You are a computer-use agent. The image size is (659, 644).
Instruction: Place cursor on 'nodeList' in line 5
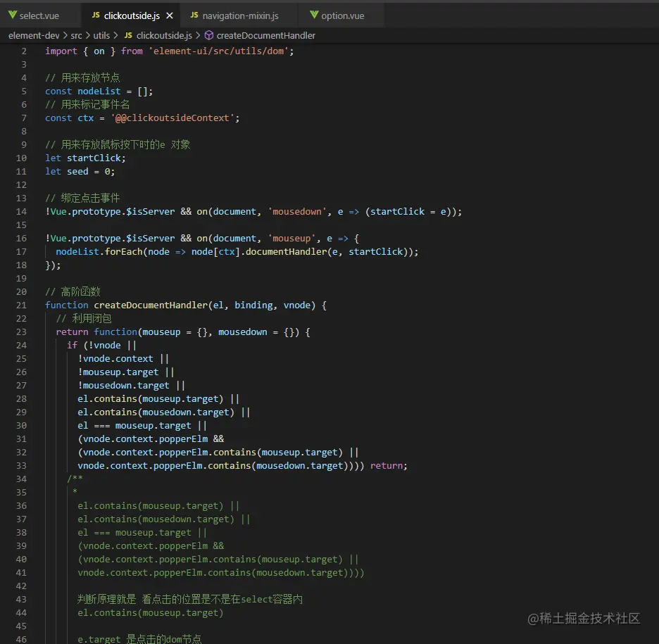click(99, 91)
